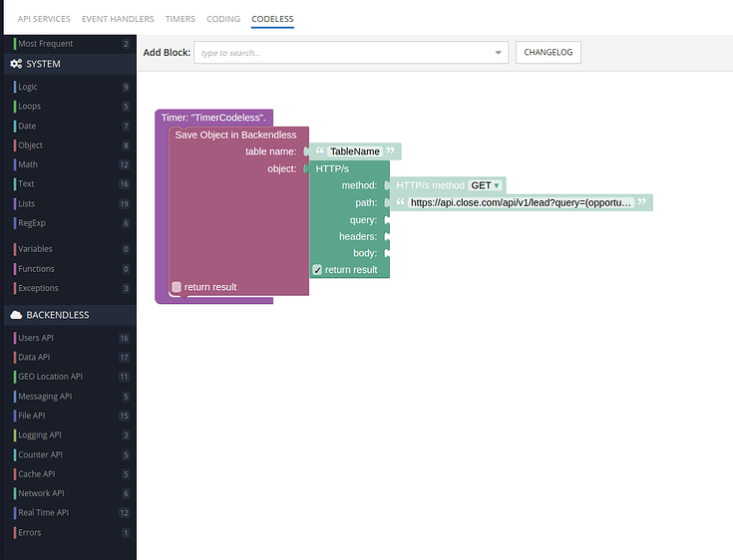733x560 pixels.
Task: Open the Exceptions category
Action: (70, 288)
